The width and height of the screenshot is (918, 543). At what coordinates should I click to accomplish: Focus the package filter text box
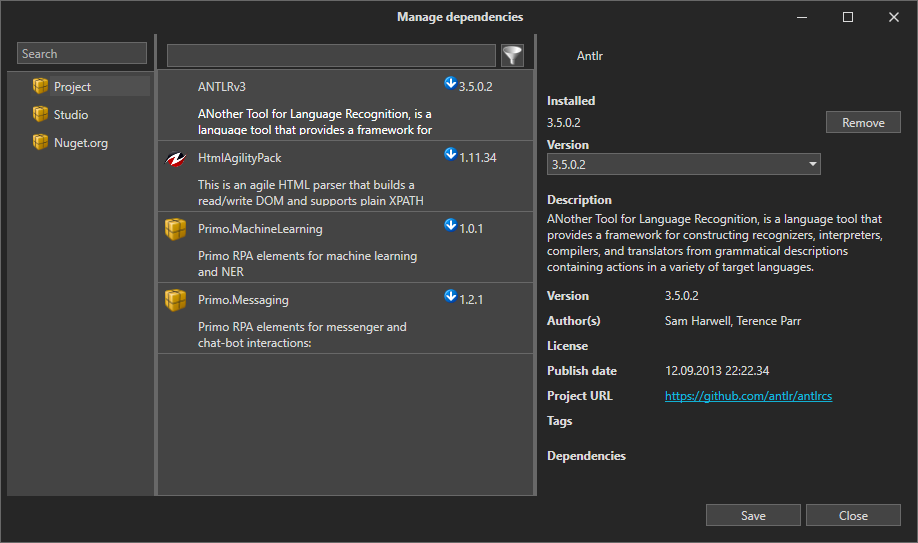331,56
